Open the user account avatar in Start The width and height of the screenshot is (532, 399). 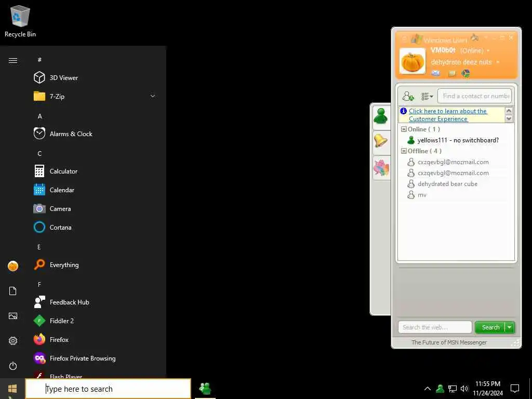(13, 266)
